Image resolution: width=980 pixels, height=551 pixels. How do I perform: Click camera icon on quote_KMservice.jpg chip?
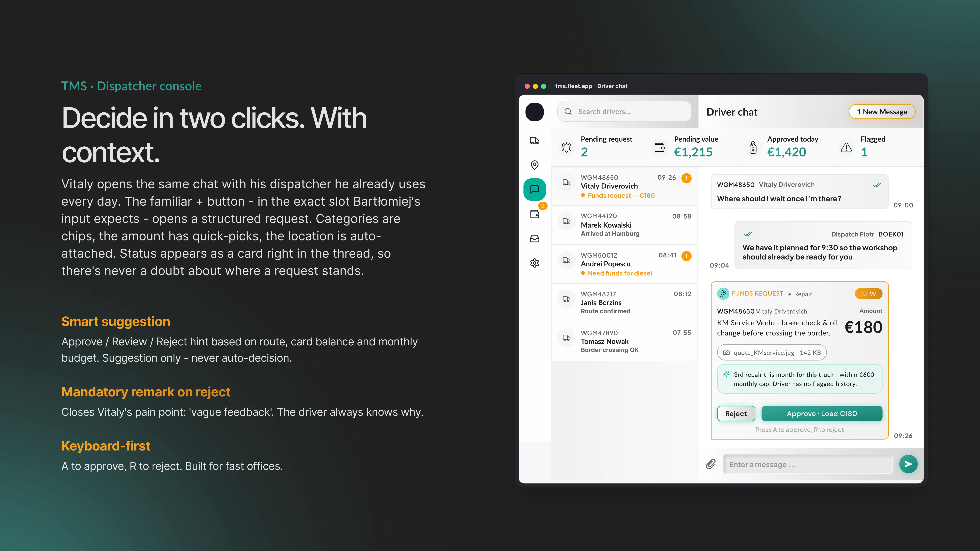726,353
